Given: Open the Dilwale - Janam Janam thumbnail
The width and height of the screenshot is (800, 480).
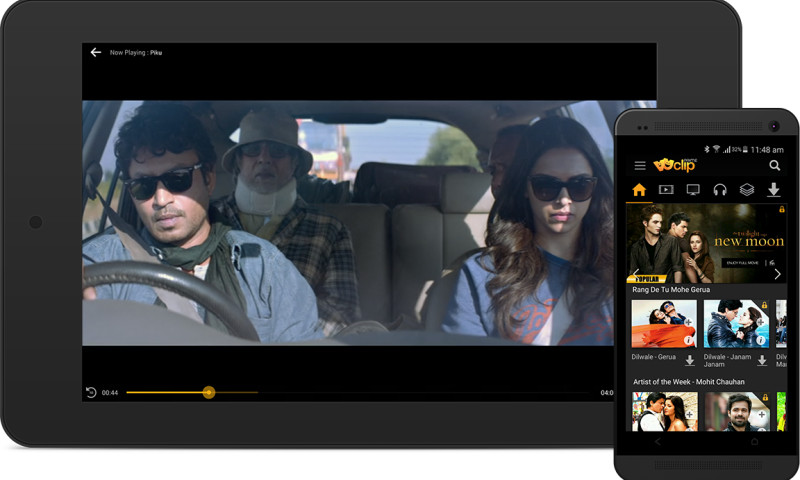Looking at the screenshot, I should click(x=736, y=323).
